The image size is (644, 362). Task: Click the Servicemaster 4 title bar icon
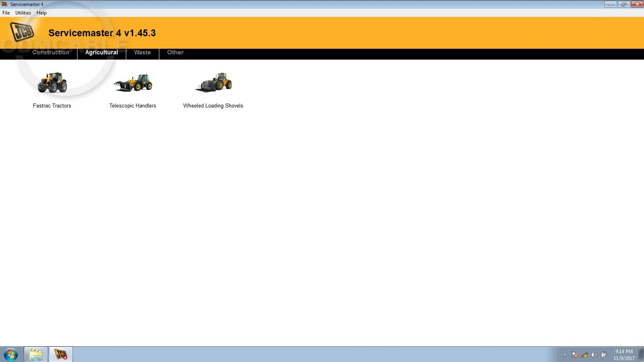[x=4, y=4]
